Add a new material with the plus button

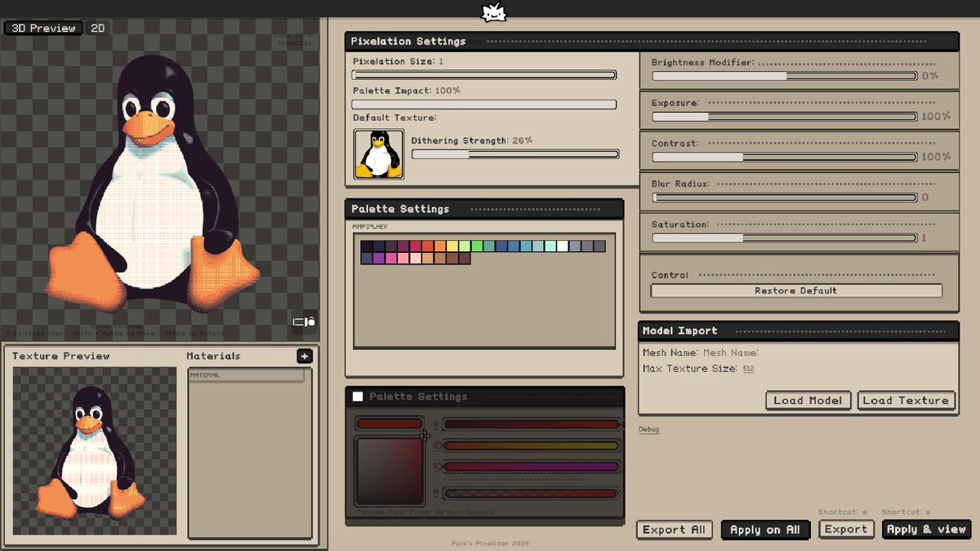pos(304,356)
